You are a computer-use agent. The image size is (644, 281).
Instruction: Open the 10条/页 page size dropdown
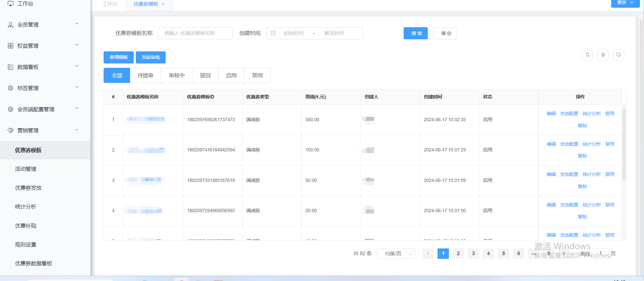tap(396, 253)
